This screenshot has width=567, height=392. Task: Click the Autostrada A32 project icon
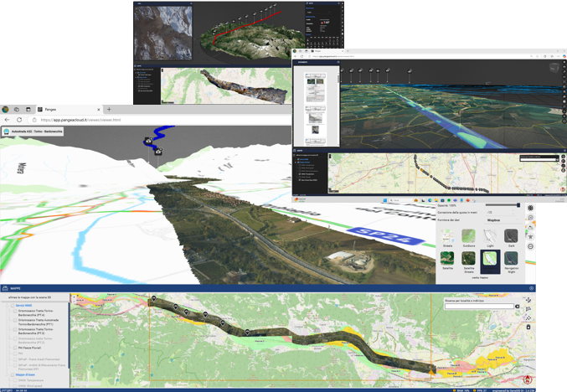pyautogui.click(x=6, y=132)
